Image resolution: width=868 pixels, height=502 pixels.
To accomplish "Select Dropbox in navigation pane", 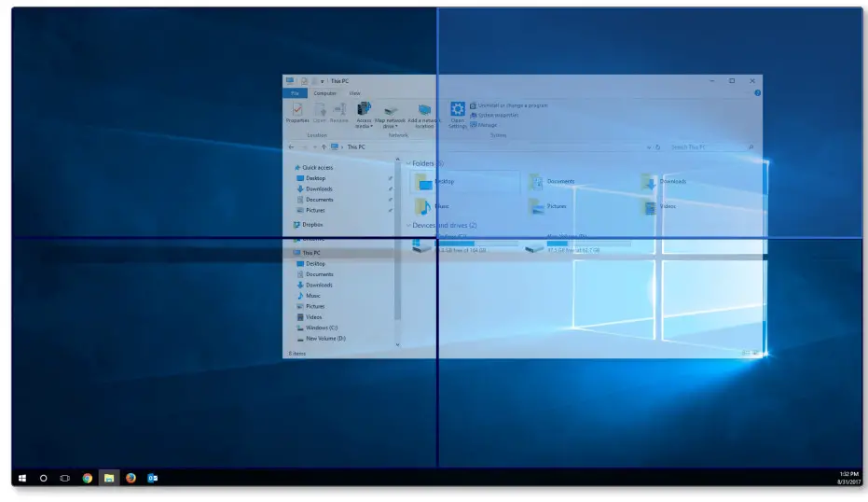I will pos(309,224).
